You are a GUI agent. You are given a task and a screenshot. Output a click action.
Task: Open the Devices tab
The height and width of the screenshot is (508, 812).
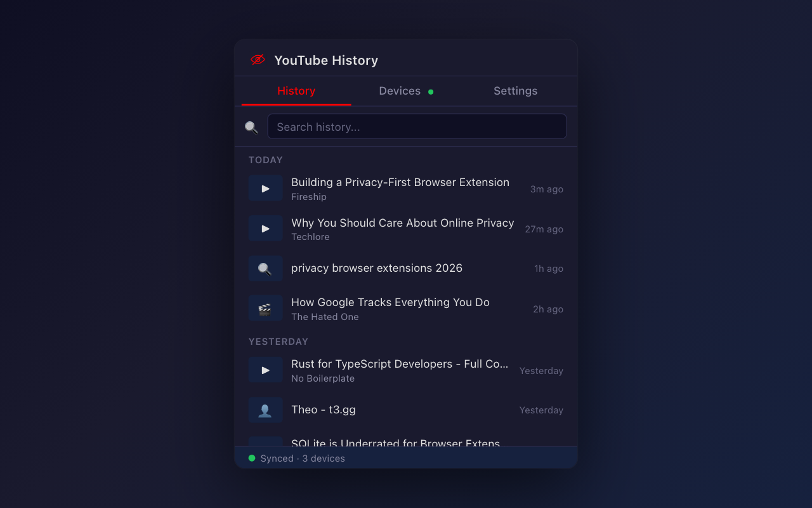point(406,91)
